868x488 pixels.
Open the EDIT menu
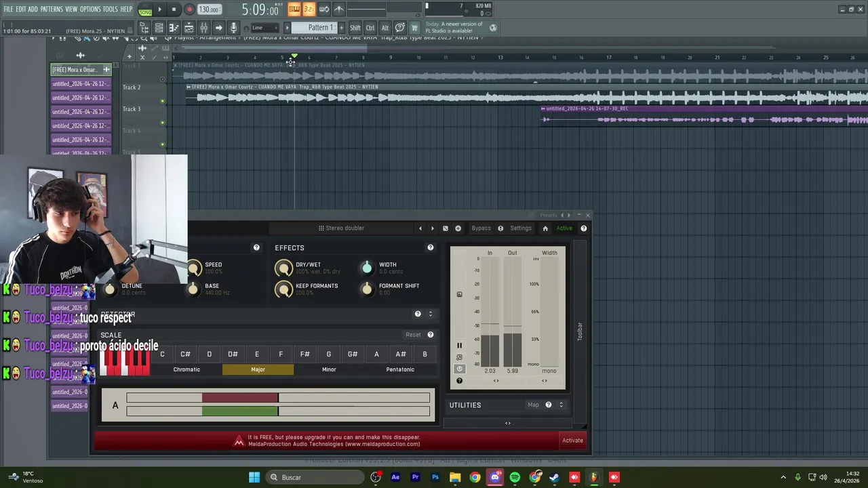(x=21, y=9)
